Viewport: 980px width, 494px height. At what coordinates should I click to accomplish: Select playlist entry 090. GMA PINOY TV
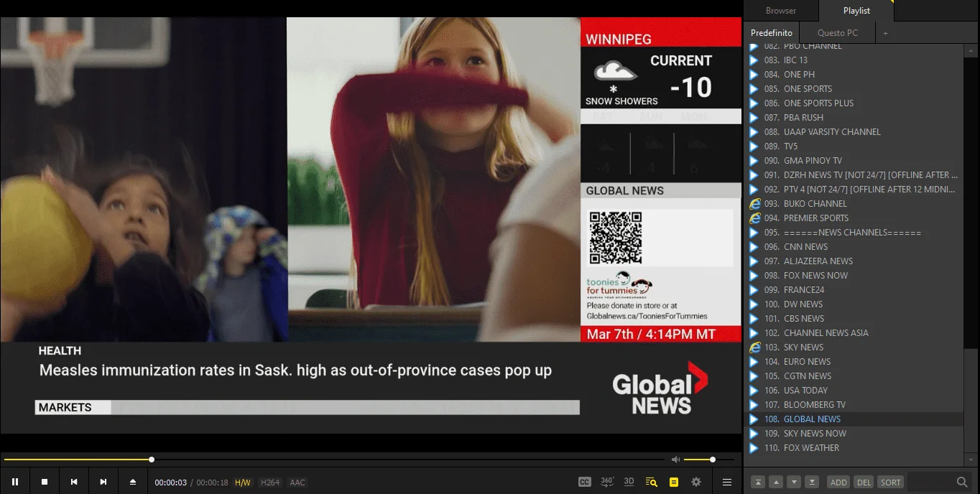[854, 161]
